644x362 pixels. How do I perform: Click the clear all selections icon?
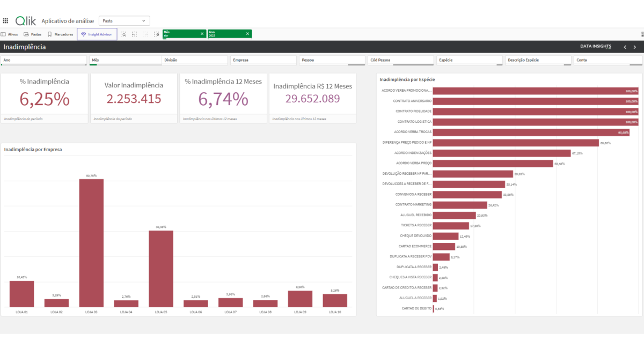[x=157, y=34]
